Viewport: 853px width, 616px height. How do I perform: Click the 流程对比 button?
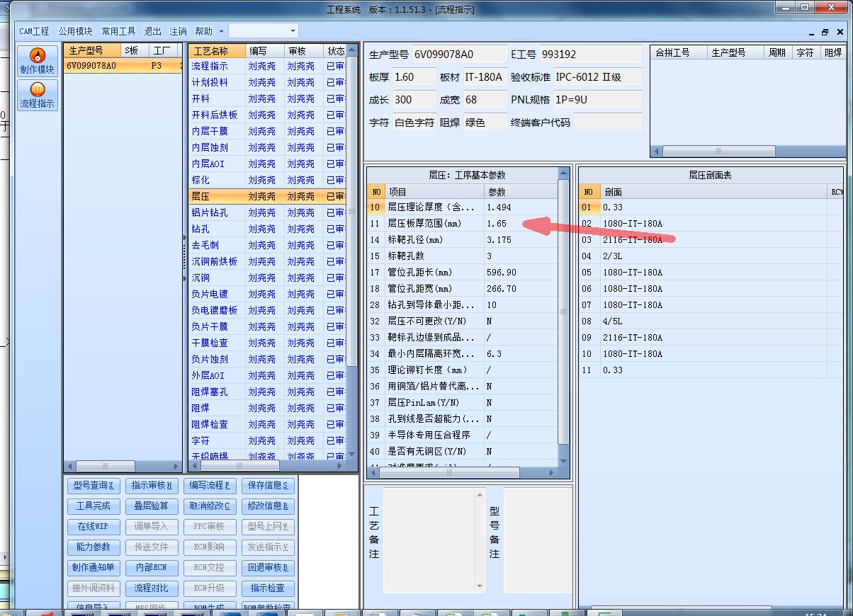[x=152, y=588]
